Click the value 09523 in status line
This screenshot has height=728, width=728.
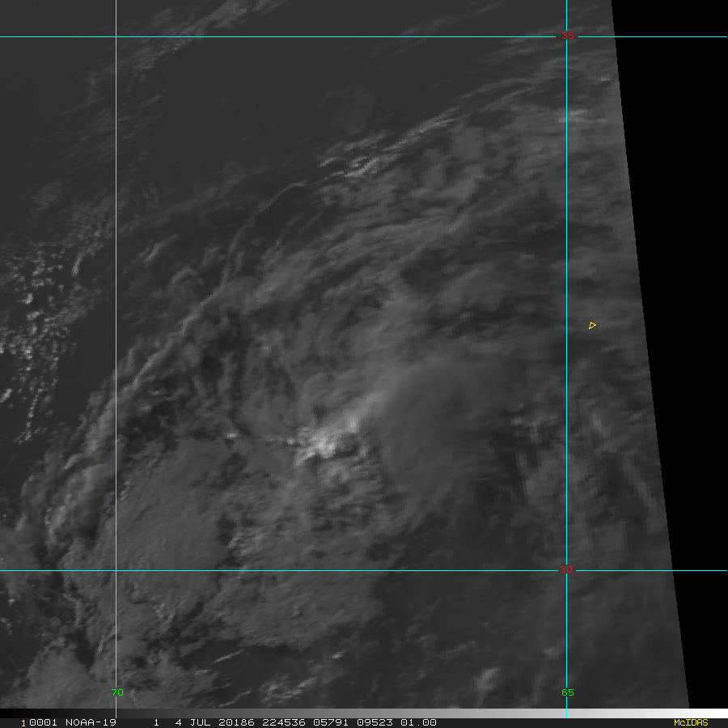click(x=375, y=722)
